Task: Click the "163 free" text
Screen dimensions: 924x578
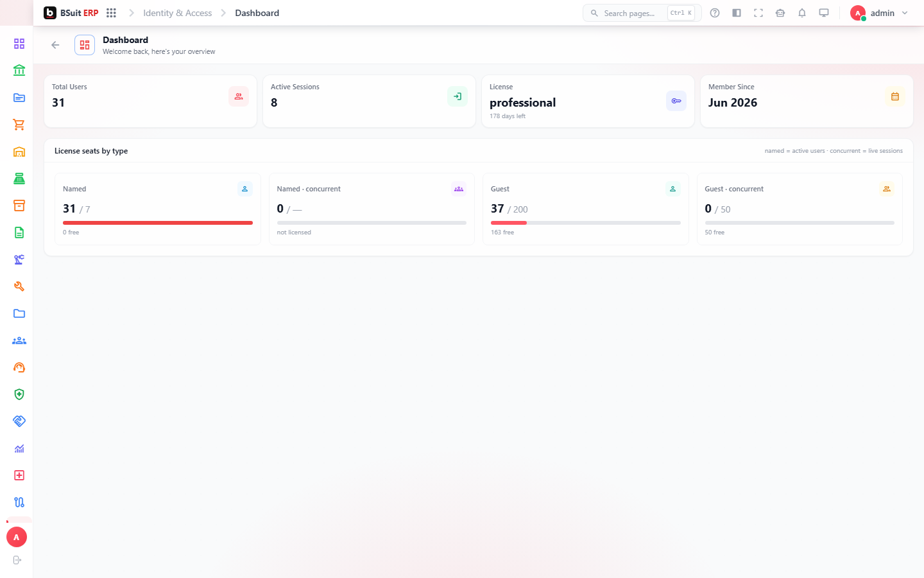Action: (x=502, y=232)
